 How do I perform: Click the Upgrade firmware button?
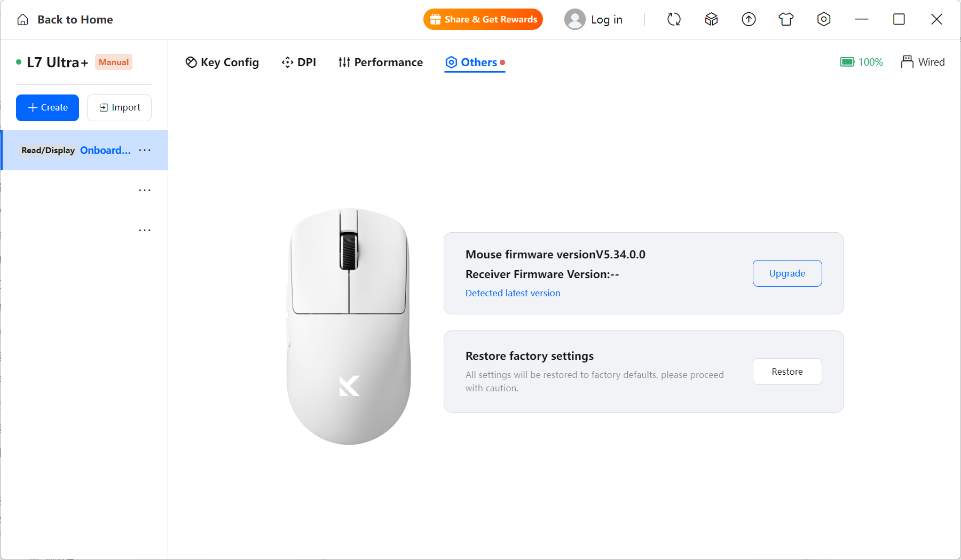click(787, 273)
